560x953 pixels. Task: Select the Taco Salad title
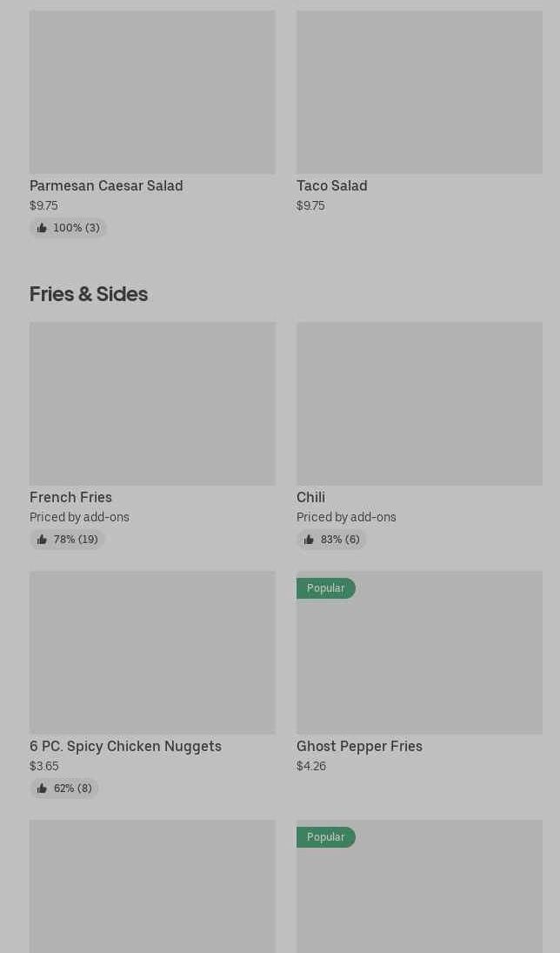pos(331,186)
